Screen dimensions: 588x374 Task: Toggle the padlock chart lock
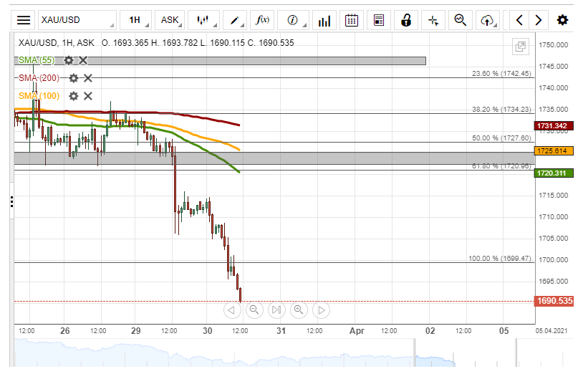tap(406, 20)
